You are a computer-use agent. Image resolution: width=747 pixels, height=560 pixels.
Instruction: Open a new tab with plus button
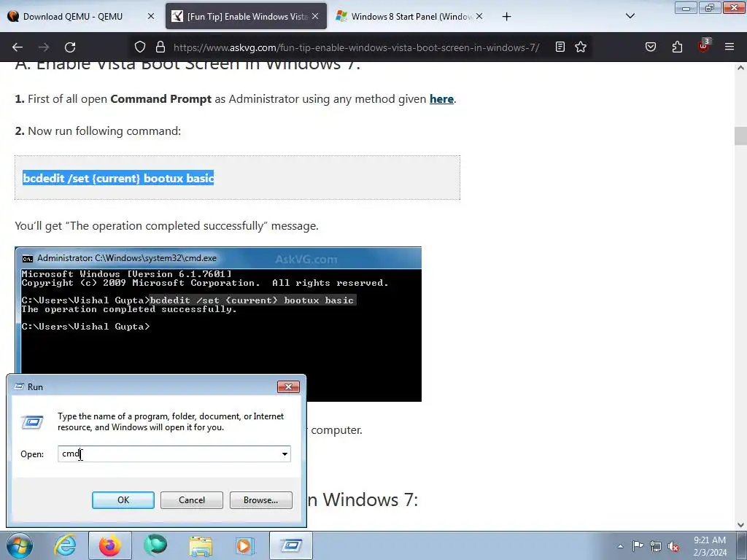click(x=506, y=17)
